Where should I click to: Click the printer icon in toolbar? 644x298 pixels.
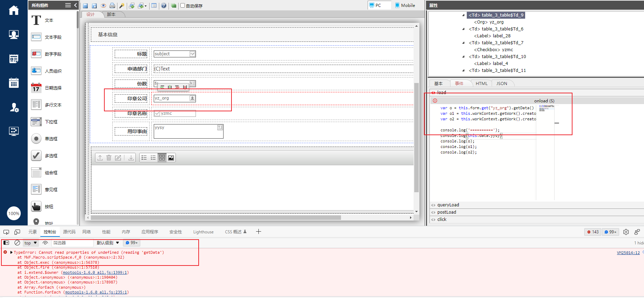[112, 6]
